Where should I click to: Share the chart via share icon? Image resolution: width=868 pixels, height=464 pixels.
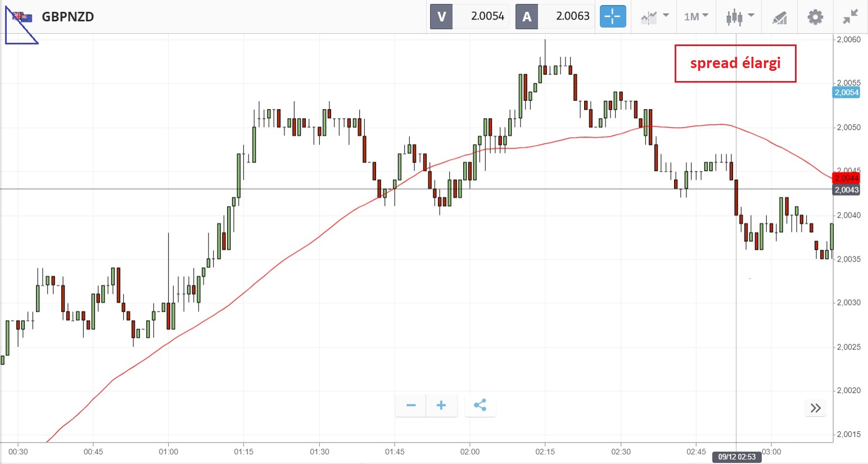[480, 406]
